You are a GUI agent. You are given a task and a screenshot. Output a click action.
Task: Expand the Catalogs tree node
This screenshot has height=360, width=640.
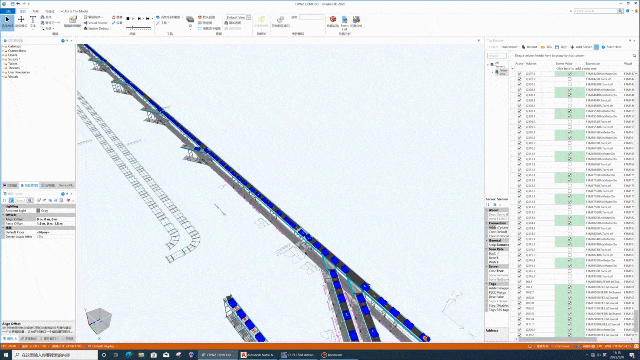(3, 47)
